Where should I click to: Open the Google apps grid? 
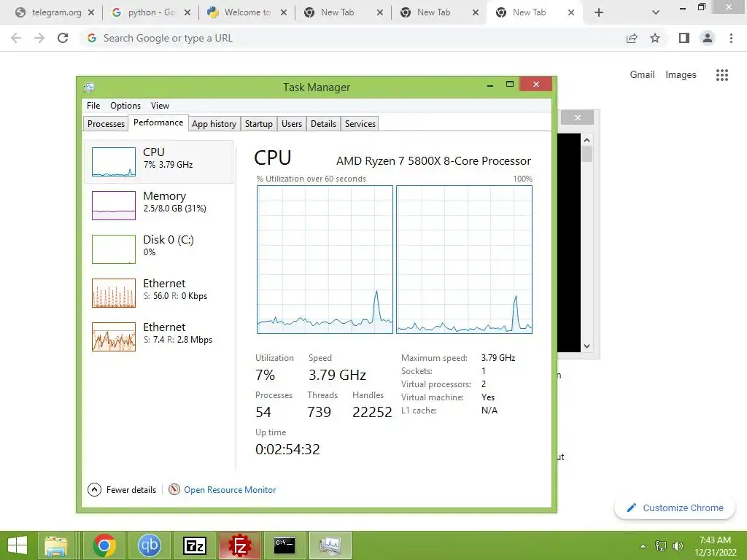pyautogui.click(x=722, y=75)
